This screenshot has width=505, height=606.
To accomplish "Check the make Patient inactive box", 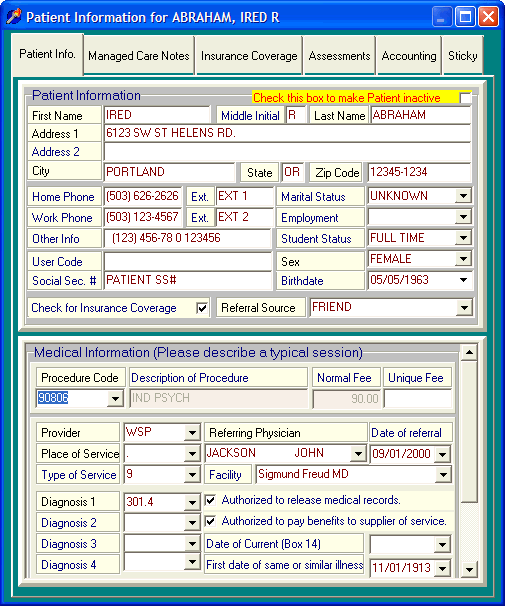I will pyautogui.click(x=465, y=98).
